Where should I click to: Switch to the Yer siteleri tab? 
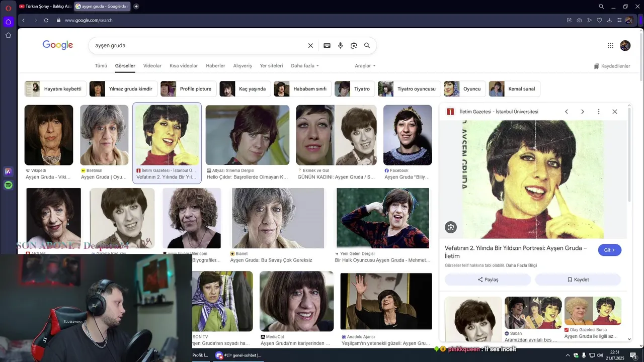[271, 66]
